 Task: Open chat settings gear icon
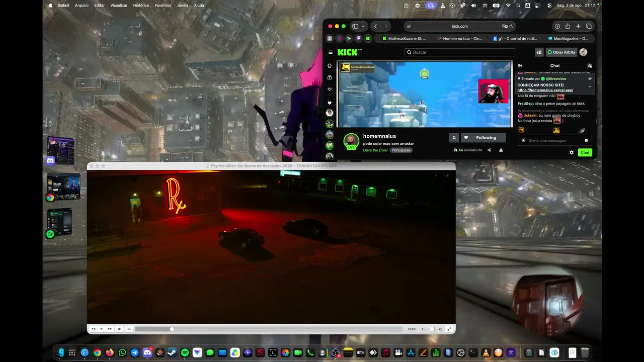coord(572,152)
